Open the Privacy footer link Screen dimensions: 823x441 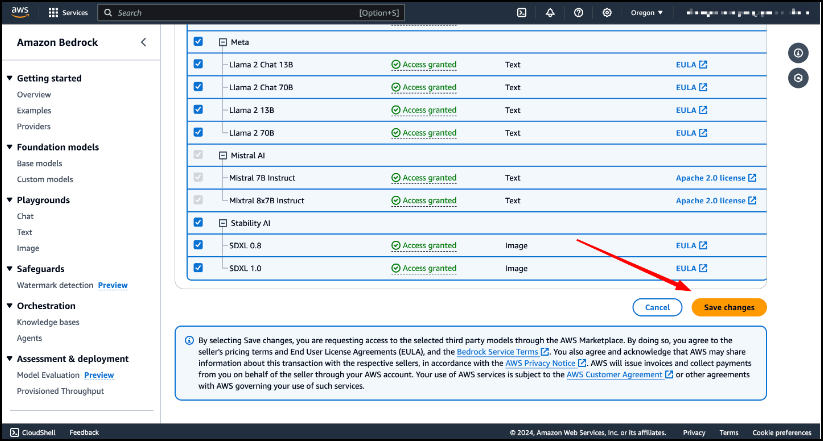[x=694, y=433]
